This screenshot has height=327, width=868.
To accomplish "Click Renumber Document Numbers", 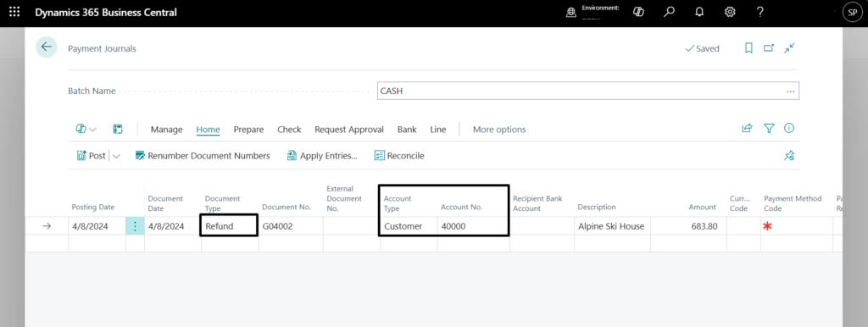I will (203, 156).
